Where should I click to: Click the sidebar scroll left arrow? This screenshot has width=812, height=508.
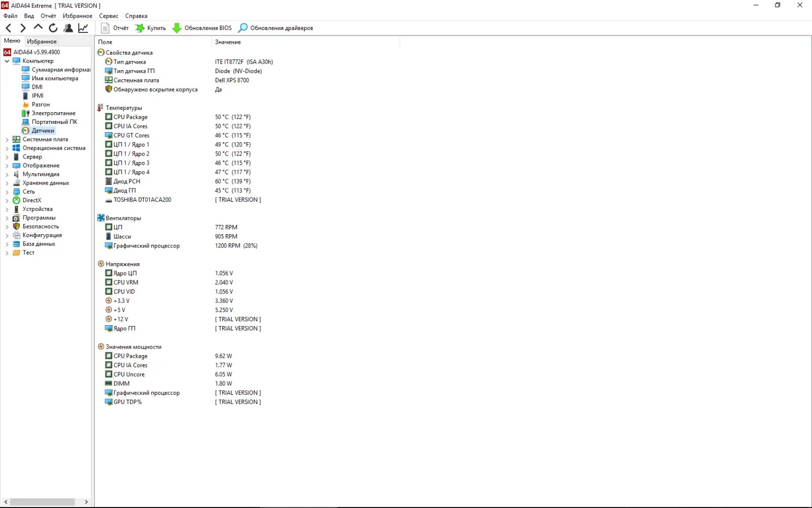click(6, 502)
